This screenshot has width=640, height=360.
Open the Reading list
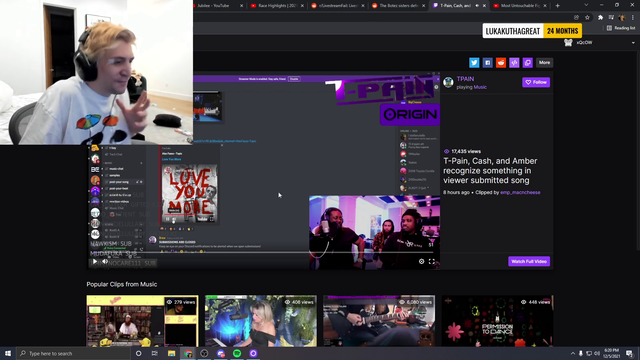[621, 28]
